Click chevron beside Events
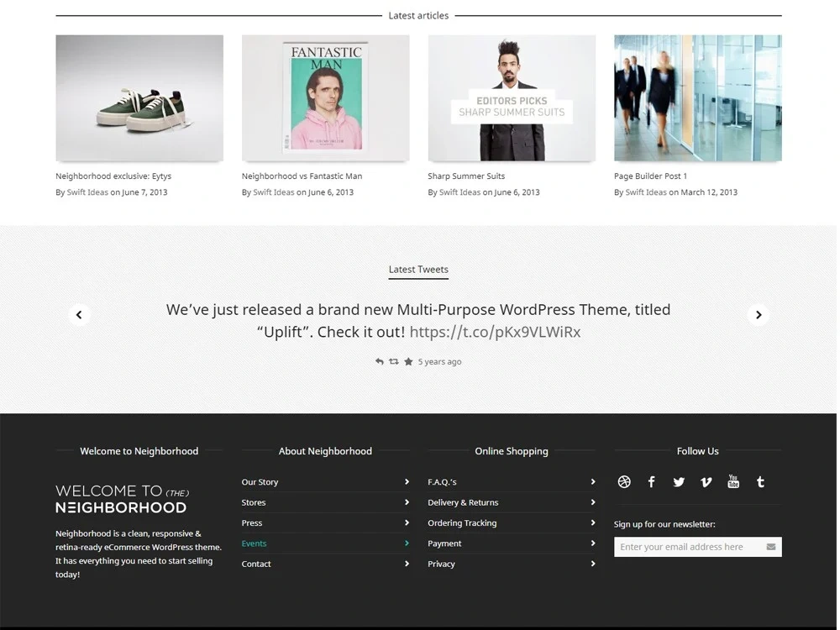Screen dimensions: 840x630 [407, 543]
